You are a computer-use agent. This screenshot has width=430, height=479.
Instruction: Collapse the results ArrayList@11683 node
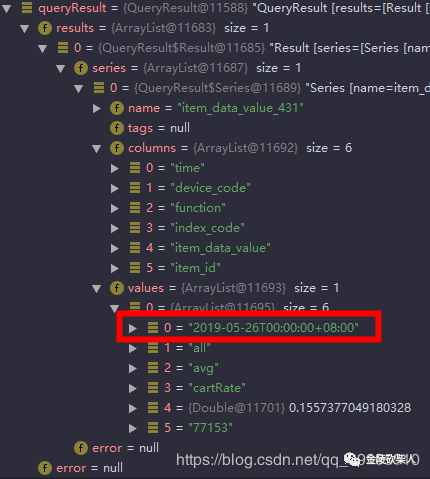(x=25, y=29)
